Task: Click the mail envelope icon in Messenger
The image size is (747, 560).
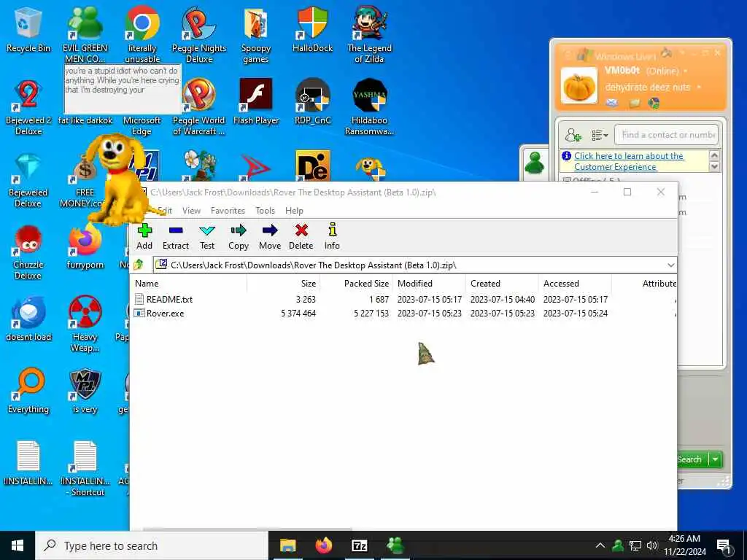Action: [x=612, y=102]
